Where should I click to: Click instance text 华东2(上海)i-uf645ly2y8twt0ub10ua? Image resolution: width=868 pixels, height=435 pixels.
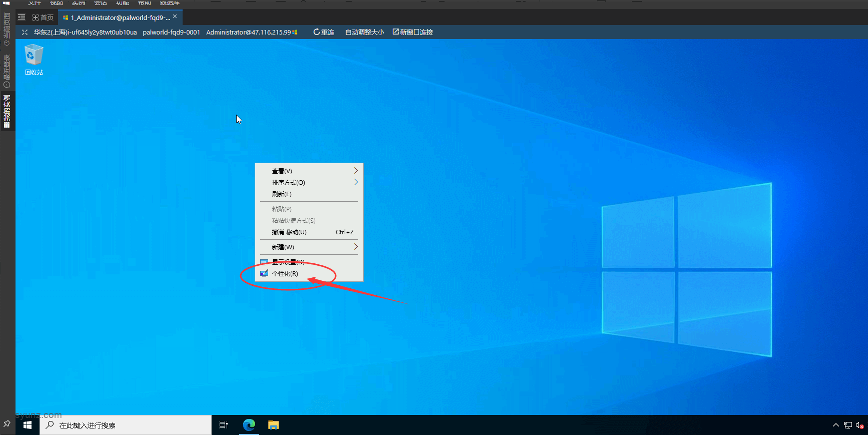(x=85, y=32)
